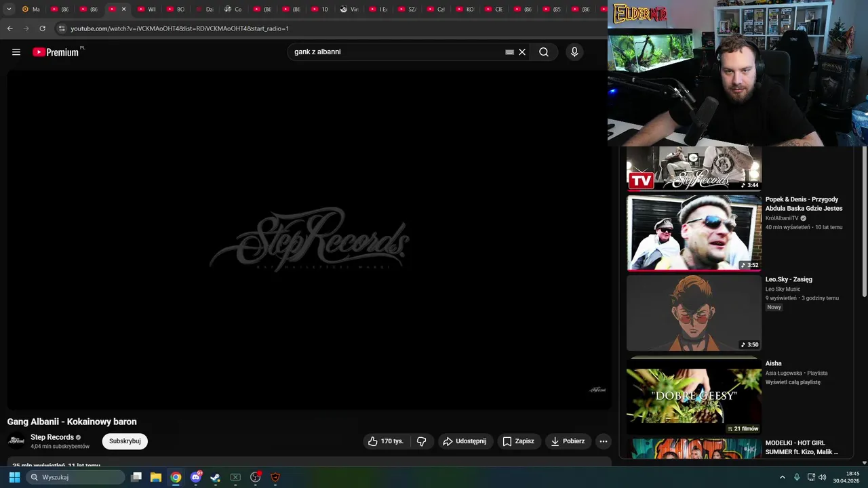Image resolution: width=868 pixels, height=488 pixels.
Task: Download the video with Pobierz
Action: click(568, 441)
